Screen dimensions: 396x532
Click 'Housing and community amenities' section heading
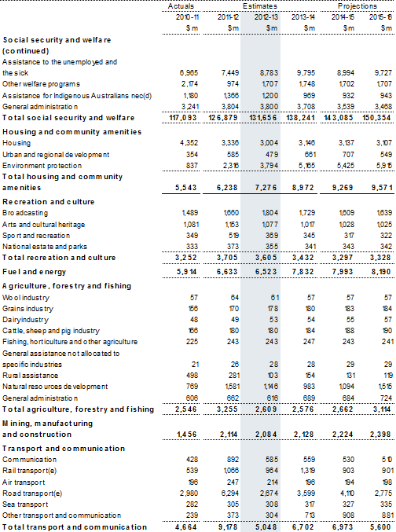(x=71, y=132)
